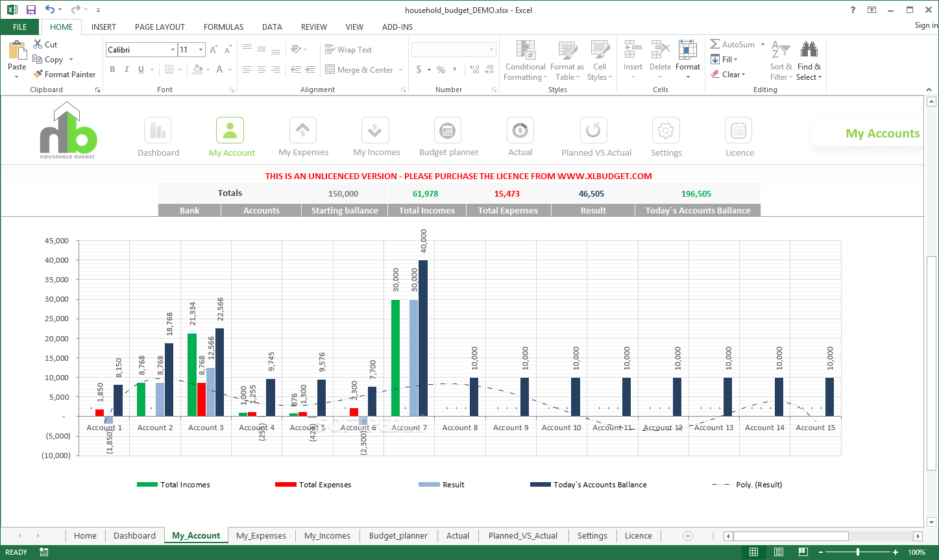Click the Sign in link
This screenshot has height=560, width=939.
tap(926, 25)
